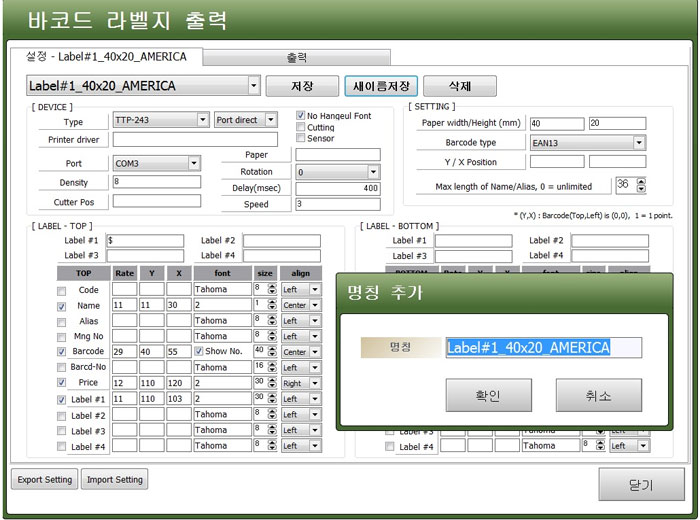The image size is (700, 520).
Task: Toggle the No Hangeul Font checkbox
Action: click(300, 116)
